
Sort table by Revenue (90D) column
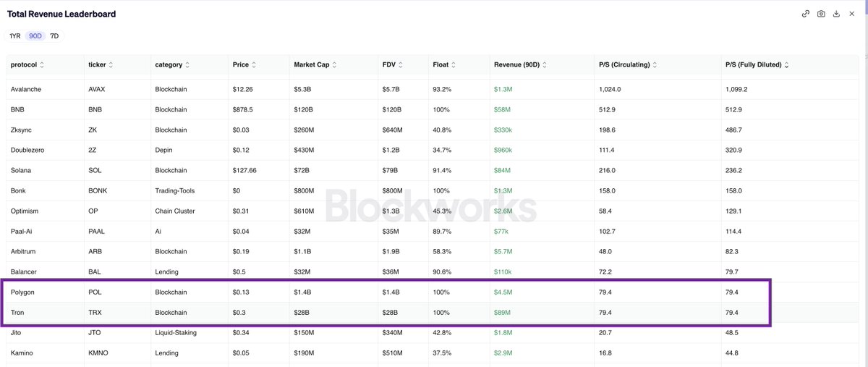point(521,64)
